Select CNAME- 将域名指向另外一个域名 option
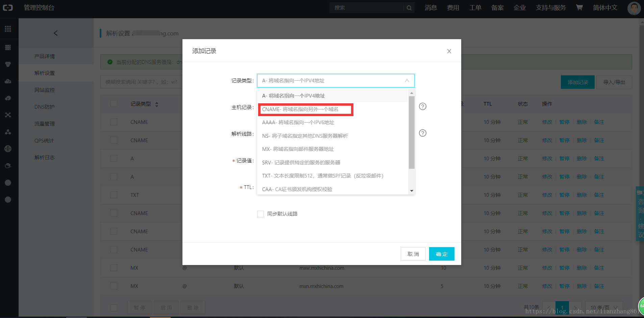This screenshot has width=644, height=318. tap(305, 109)
